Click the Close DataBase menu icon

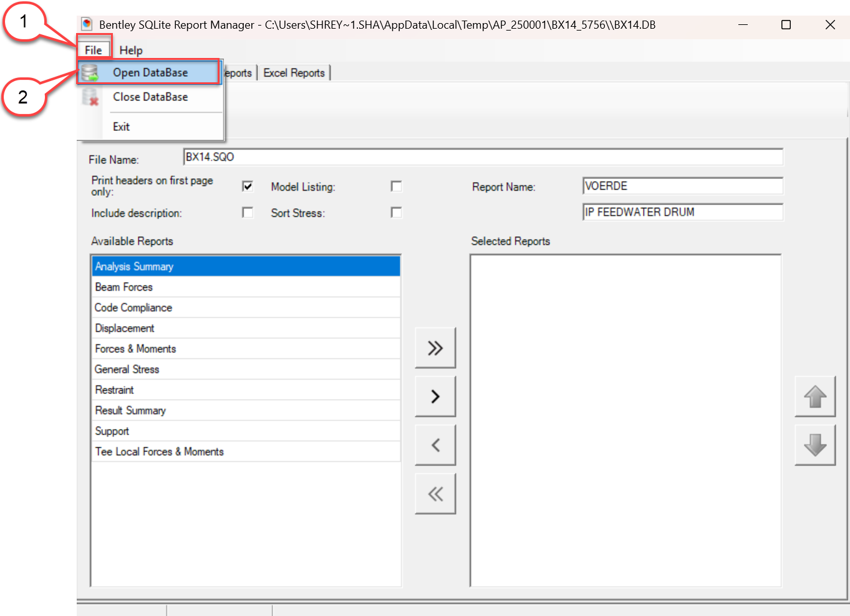click(90, 97)
